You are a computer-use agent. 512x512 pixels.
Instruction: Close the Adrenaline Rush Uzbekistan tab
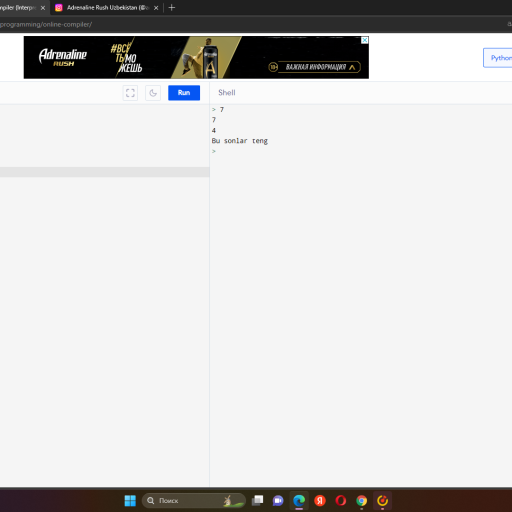point(156,8)
